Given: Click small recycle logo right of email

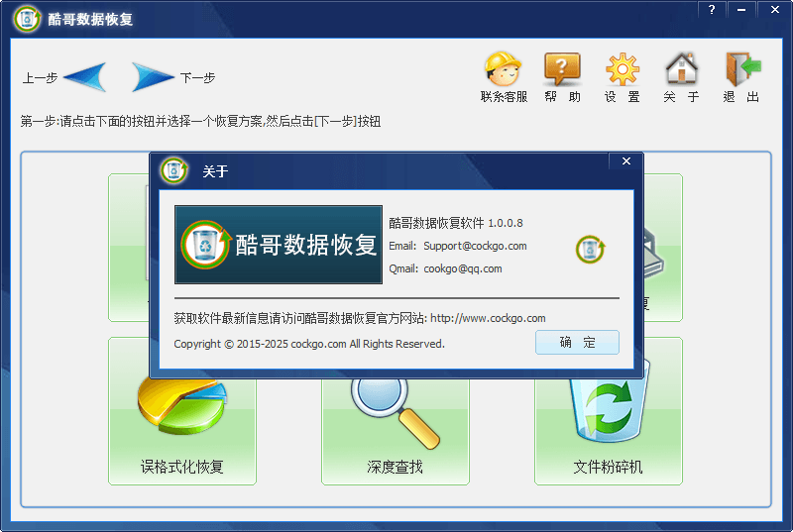Looking at the screenshot, I should 591,250.
